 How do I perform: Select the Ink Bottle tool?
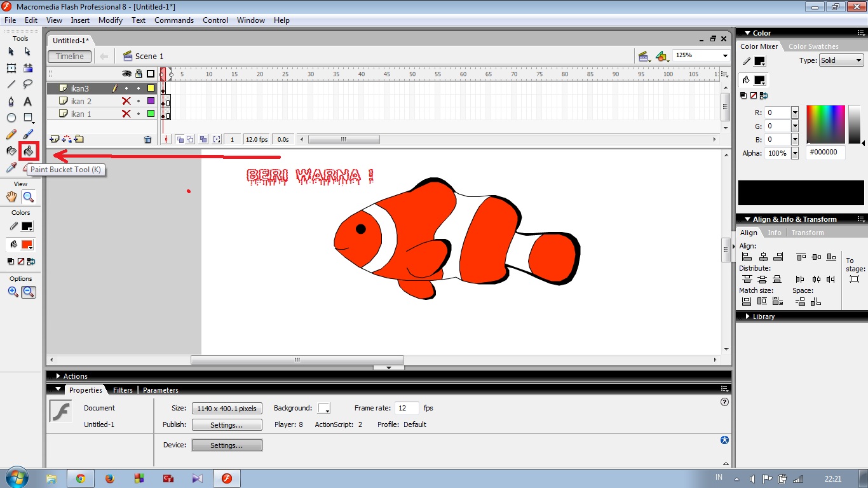coord(11,151)
